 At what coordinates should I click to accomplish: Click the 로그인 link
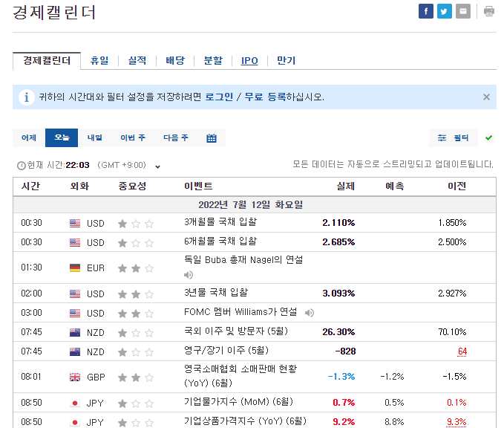point(219,97)
